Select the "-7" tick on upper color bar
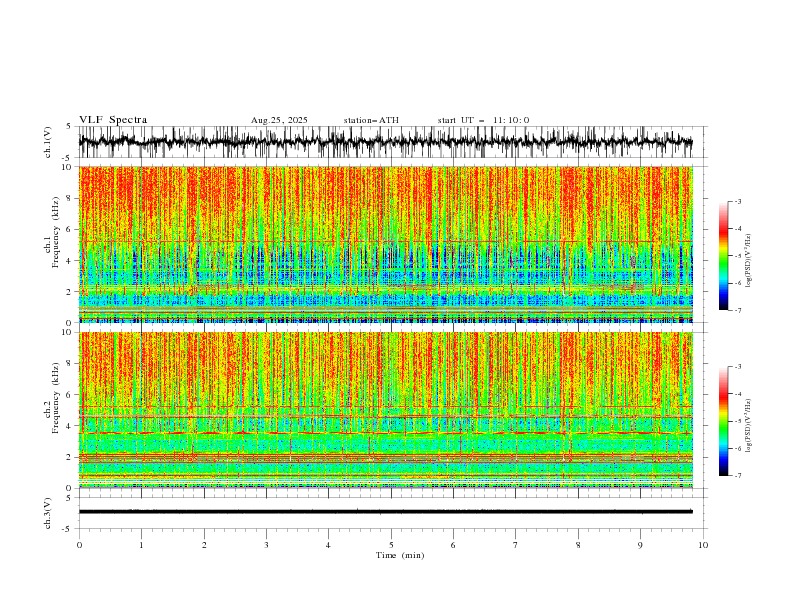 coord(737,310)
